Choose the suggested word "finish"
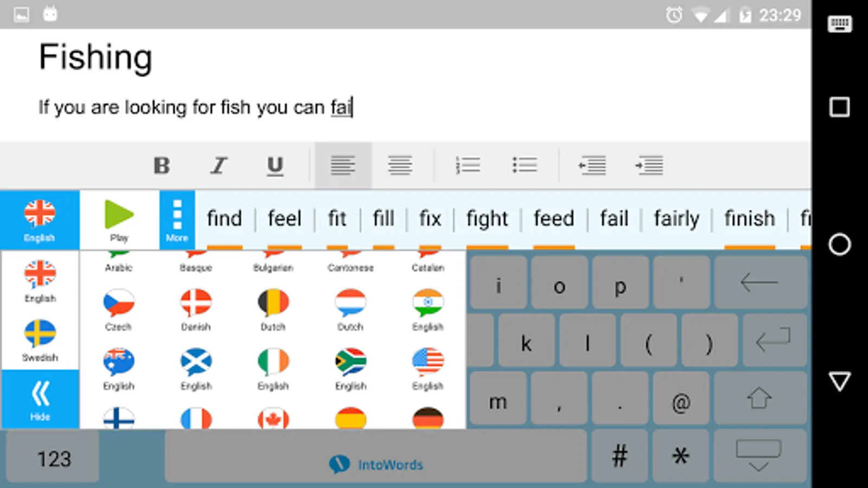 (750, 219)
